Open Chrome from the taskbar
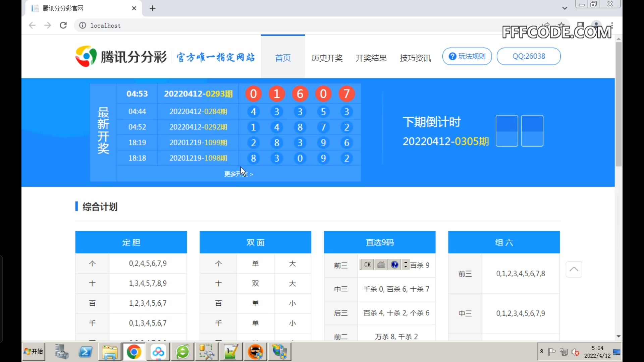 tap(134, 352)
